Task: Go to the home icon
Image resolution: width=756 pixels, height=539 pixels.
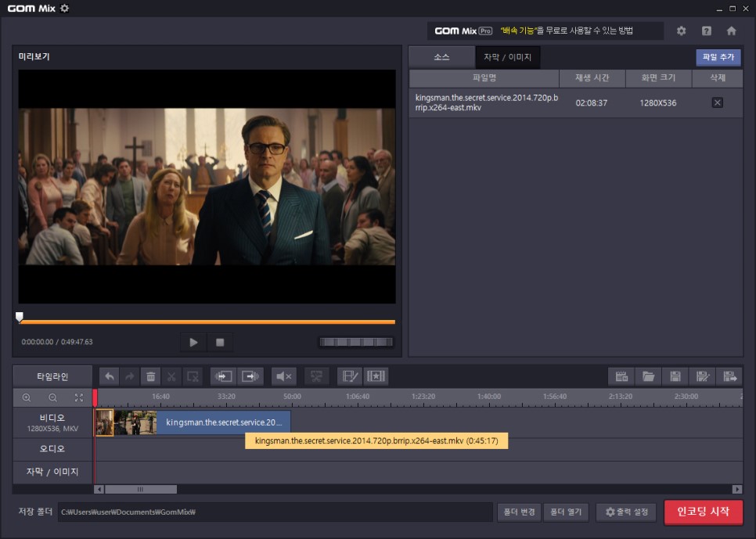Action: (x=732, y=31)
